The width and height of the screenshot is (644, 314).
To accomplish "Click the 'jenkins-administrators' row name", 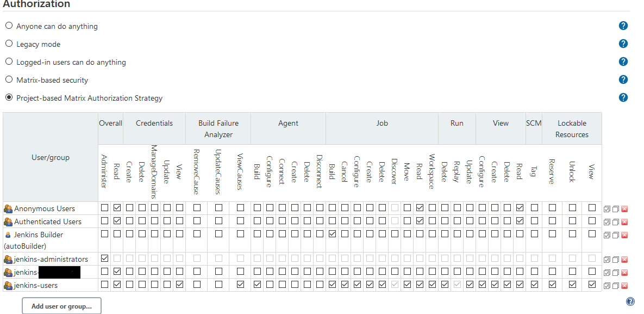I will pyautogui.click(x=51, y=259).
